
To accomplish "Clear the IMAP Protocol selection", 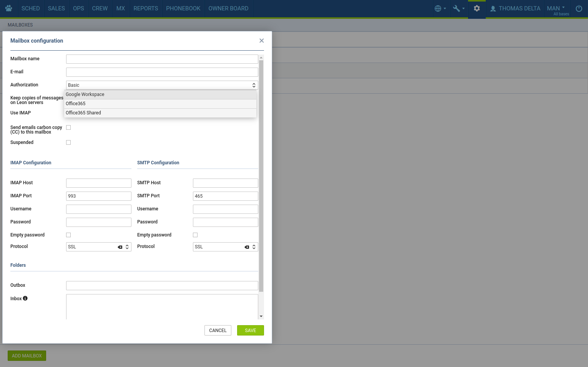I will [120, 247].
